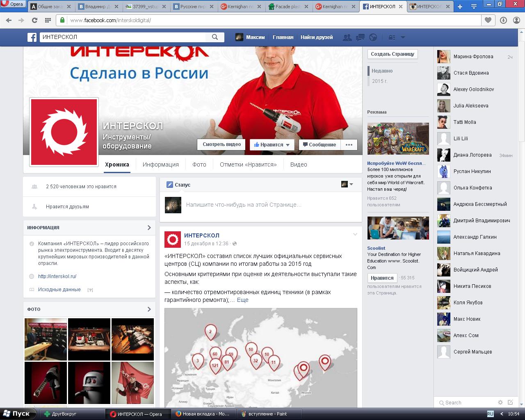Image resolution: width=525 pixels, height=420 pixels.
Task: Switch to the Facade browser tab
Action: tap(289, 7)
